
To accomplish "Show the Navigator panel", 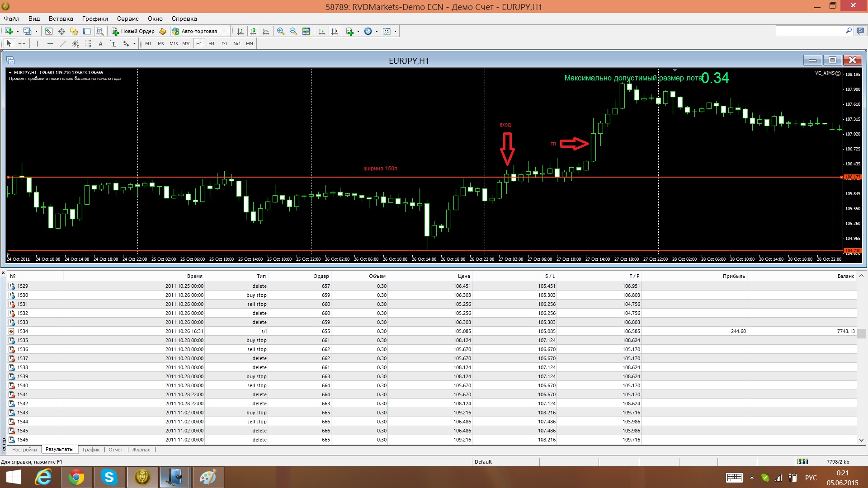I will pyautogui.click(x=74, y=31).
